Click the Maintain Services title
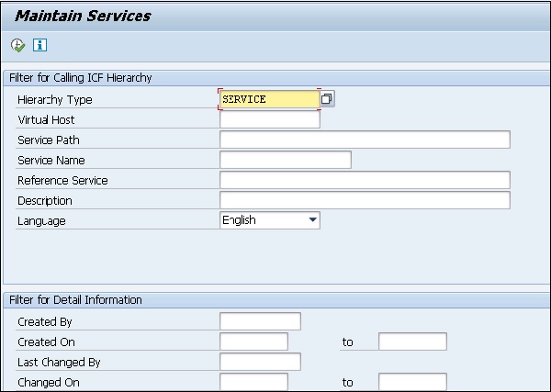 click(x=83, y=16)
